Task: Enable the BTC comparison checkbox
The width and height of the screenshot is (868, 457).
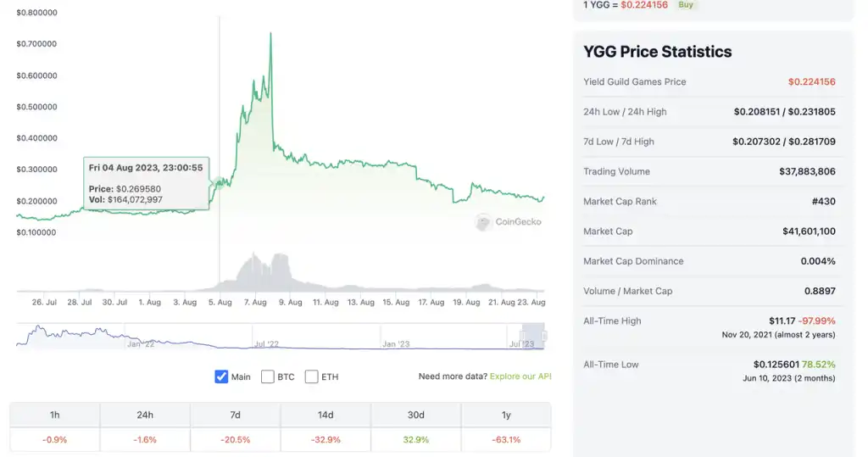Action: point(268,376)
